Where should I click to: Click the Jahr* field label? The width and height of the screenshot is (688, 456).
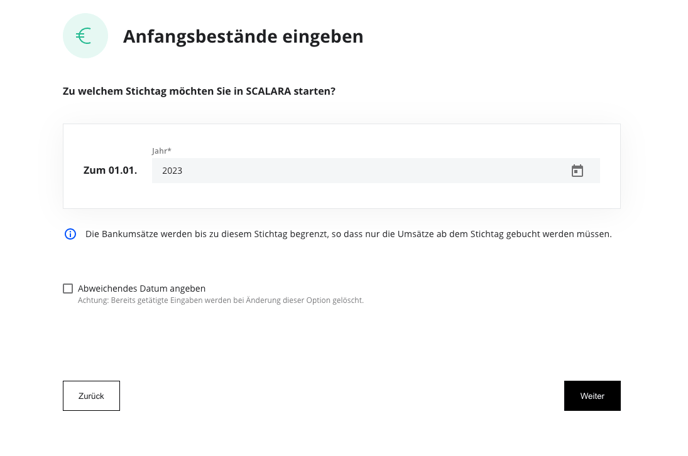coord(161,151)
